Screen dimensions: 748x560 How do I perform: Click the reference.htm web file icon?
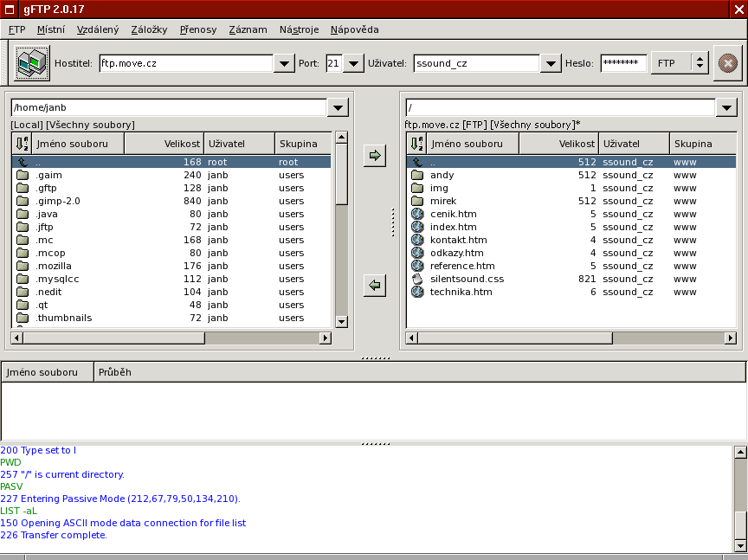click(417, 265)
